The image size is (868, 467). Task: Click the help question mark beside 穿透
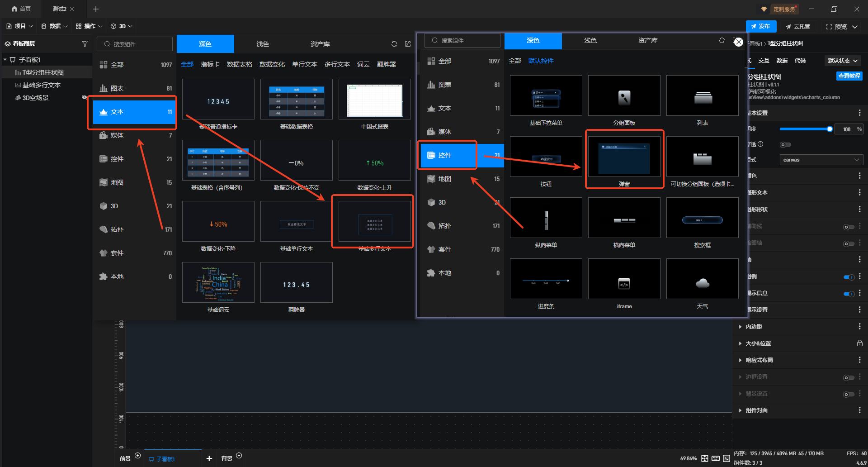(760, 144)
